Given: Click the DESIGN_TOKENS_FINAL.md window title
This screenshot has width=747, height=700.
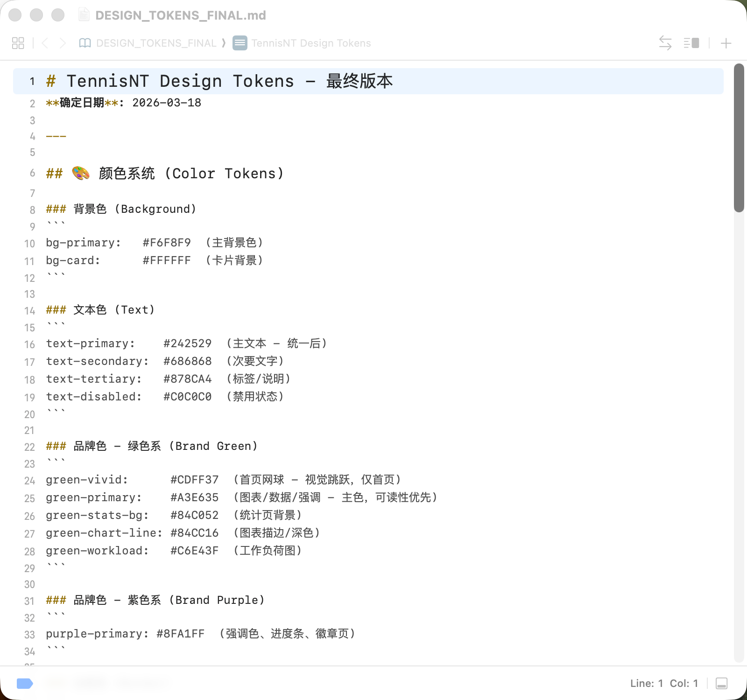Looking at the screenshot, I should click(180, 15).
